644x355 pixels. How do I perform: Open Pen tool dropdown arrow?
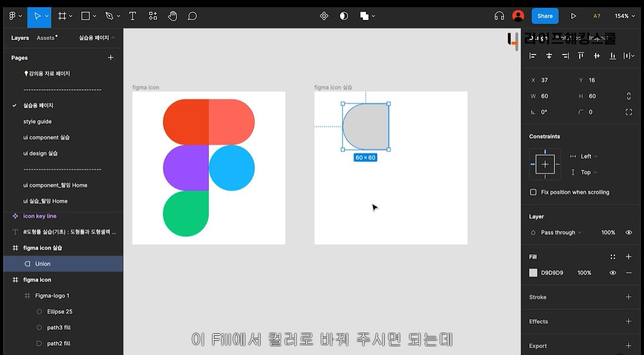[x=118, y=16]
